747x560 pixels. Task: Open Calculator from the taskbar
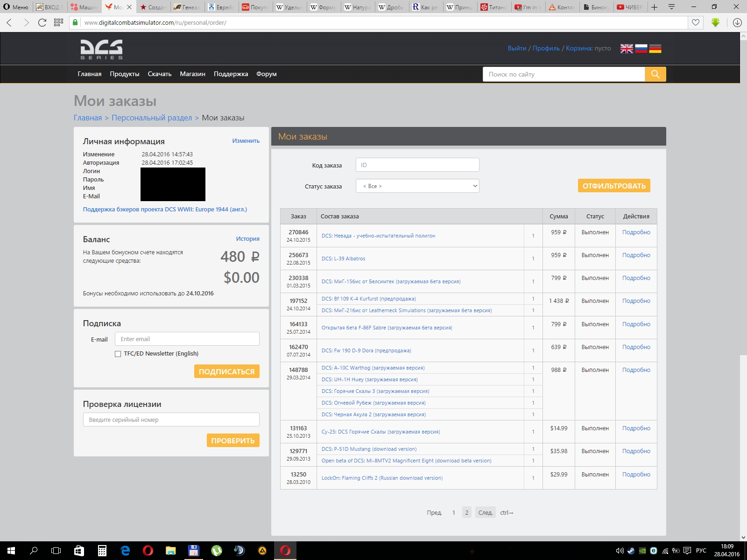coord(102,551)
